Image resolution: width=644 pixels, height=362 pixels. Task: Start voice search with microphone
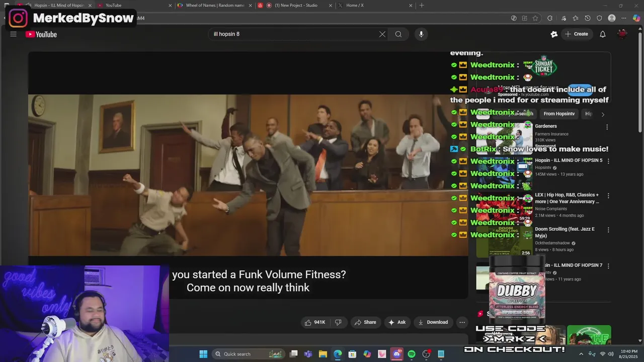pyautogui.click(x=421, y=34)
